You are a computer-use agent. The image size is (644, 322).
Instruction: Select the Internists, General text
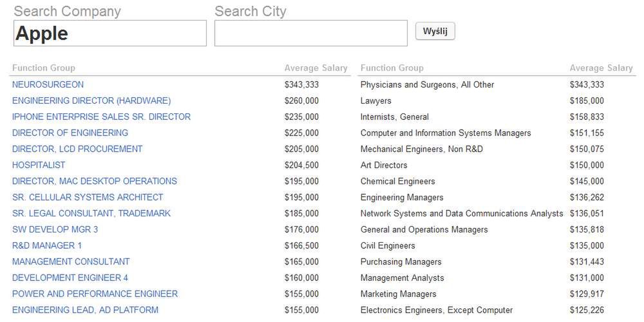[x=395, y=117]
